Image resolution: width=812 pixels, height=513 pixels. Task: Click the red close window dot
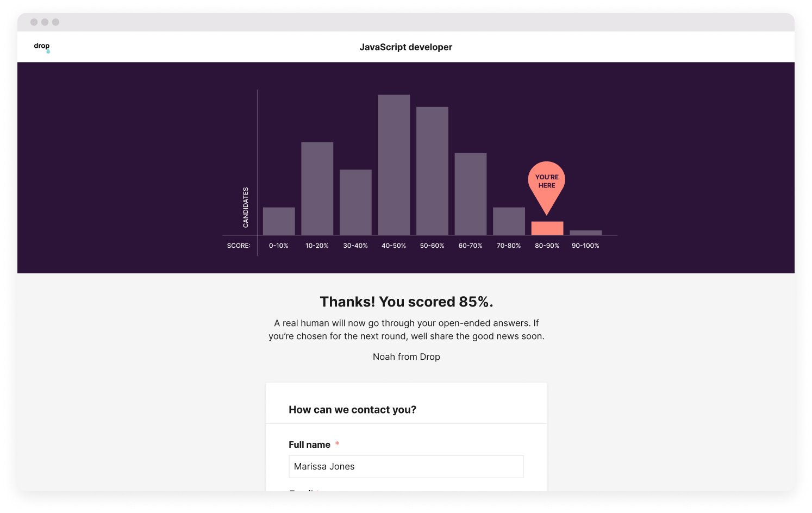pyautogui.click(x=34, y=22)
